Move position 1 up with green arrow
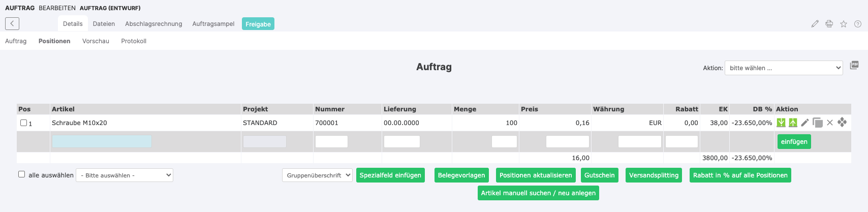The width and height of the screenshot is (868, 212). pos(793,123)
